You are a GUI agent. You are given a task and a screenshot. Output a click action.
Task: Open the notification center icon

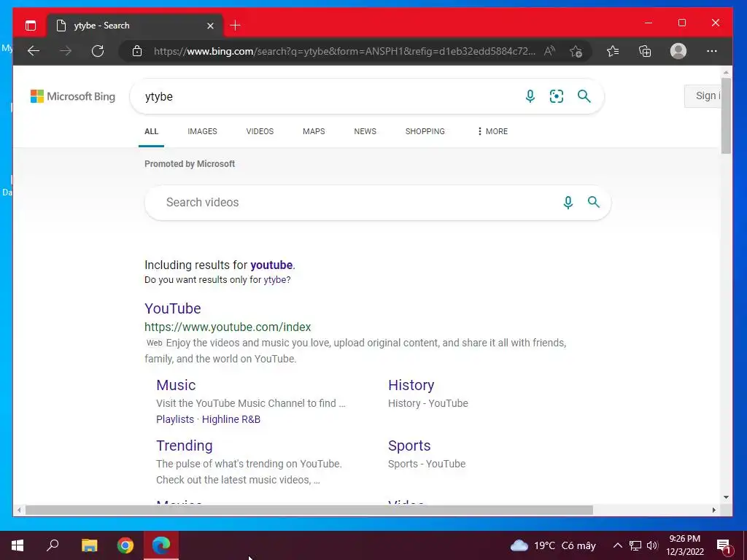724,546
